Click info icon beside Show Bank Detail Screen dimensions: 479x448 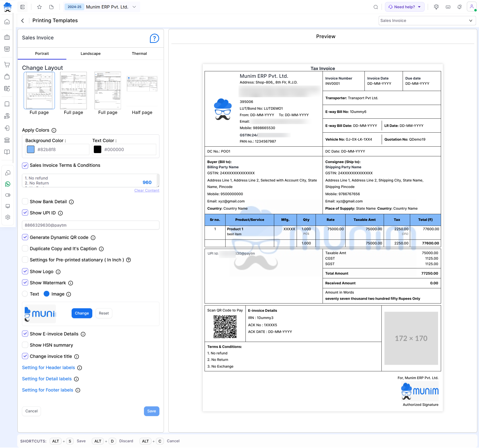click(x=71, y=202)
